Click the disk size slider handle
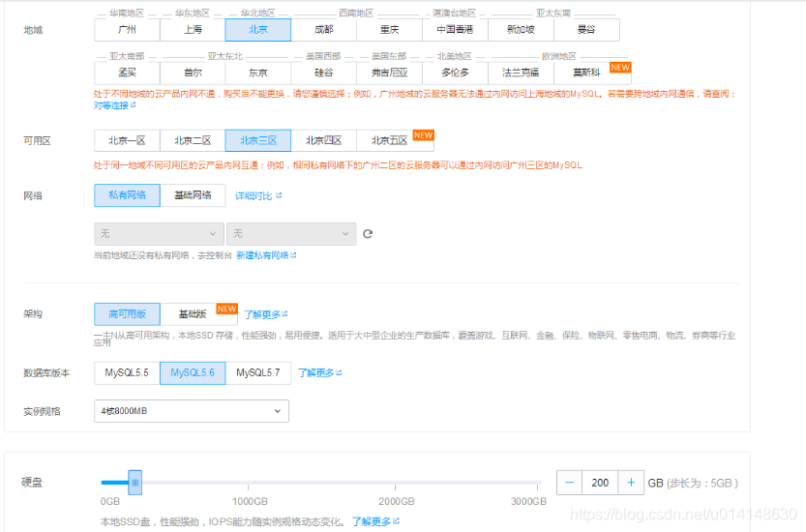The image size is (806, 532). click(x=135, y=483)
